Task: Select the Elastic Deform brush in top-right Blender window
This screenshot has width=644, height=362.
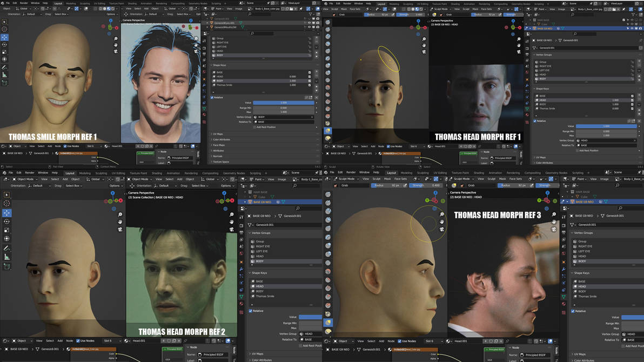Action: [328, 138]
